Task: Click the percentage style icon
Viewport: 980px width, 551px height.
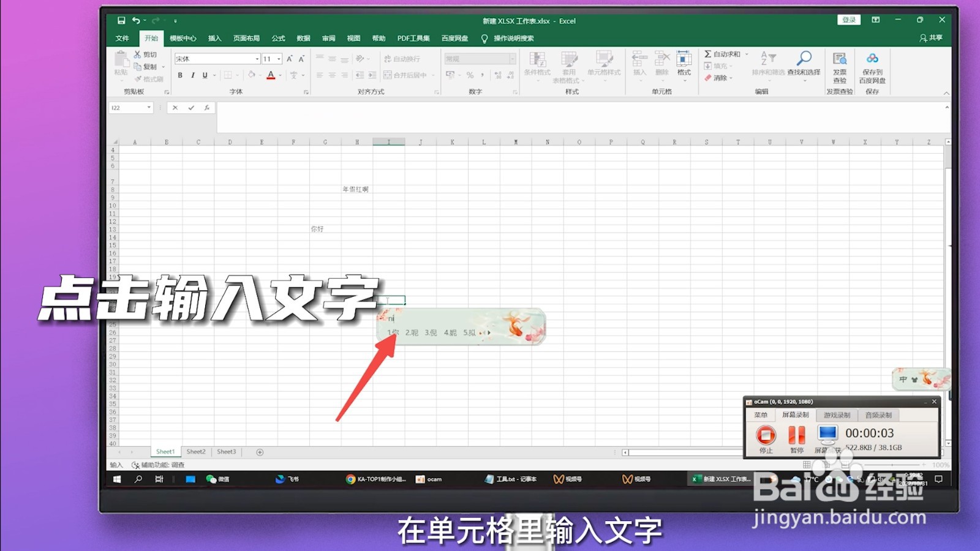Action: coord(469,75)
